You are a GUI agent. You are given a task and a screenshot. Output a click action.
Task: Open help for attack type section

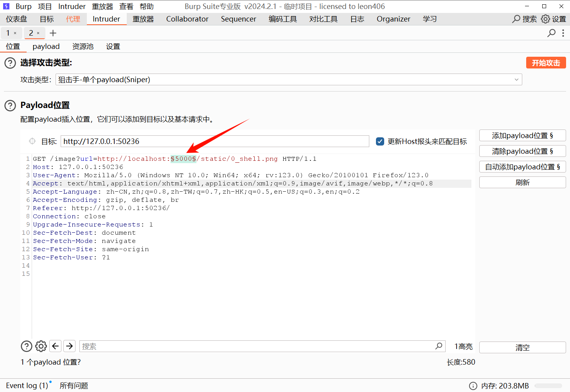pyautogui.click(x=10, y=63)
